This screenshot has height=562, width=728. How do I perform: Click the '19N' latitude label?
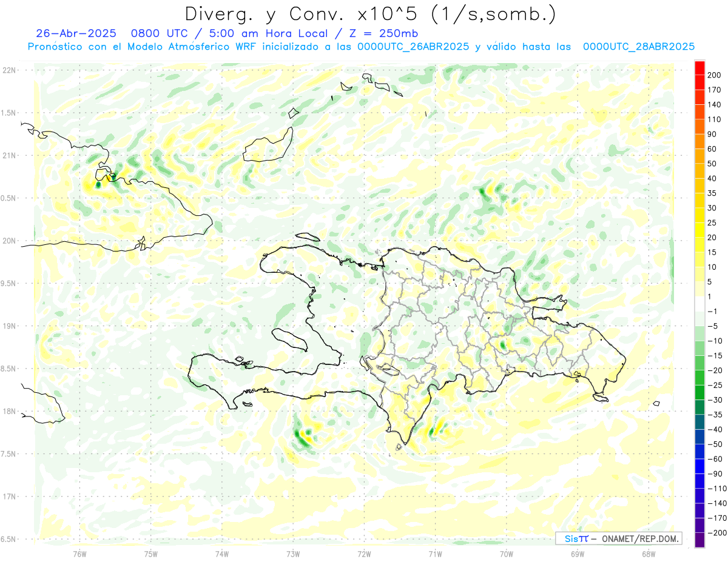[x=10, y=326]
